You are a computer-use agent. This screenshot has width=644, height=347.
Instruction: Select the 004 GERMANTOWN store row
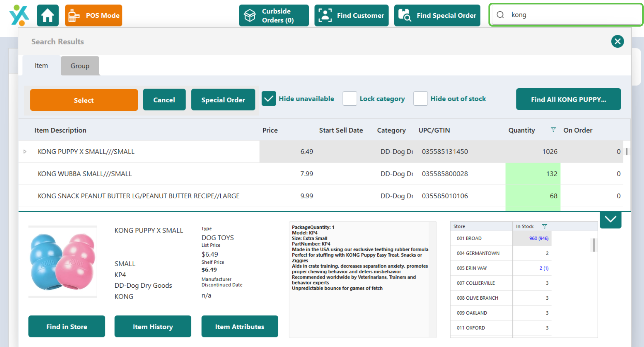click(501, 253)
